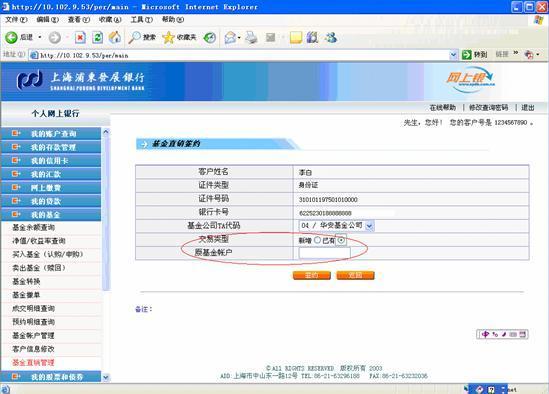This screenshot has width=549, height=394.
Task: Click the Search magnifier icon
Action: [x=134, y=37]
